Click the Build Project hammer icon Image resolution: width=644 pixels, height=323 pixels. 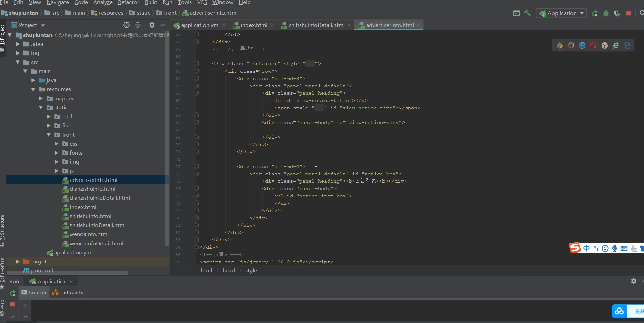point(527,13)
